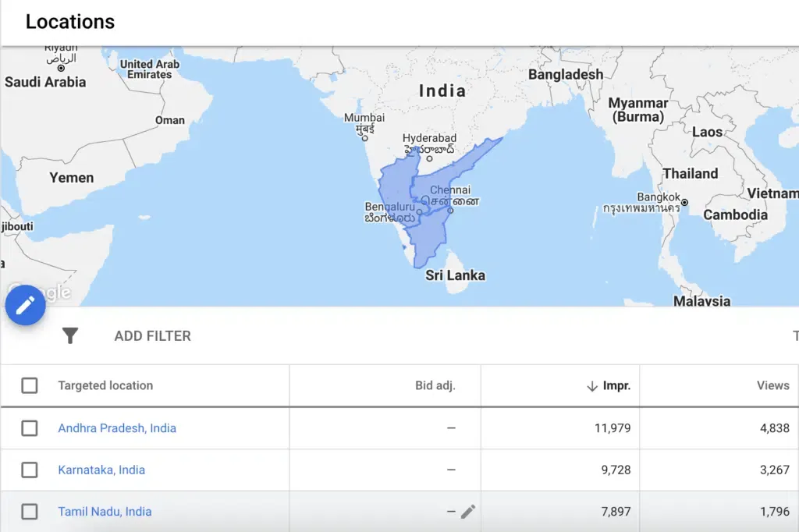Click the Views column header
799x532 pixels.
[773, 385]
